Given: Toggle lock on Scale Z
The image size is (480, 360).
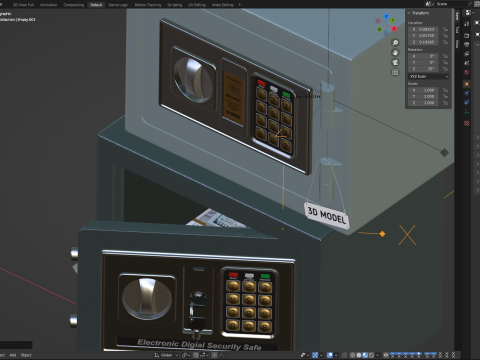Looking at the screenshot, I should point(445,103).
